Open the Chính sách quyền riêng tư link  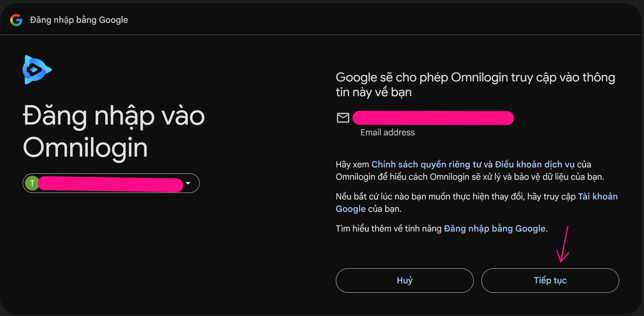coord(426,165)
